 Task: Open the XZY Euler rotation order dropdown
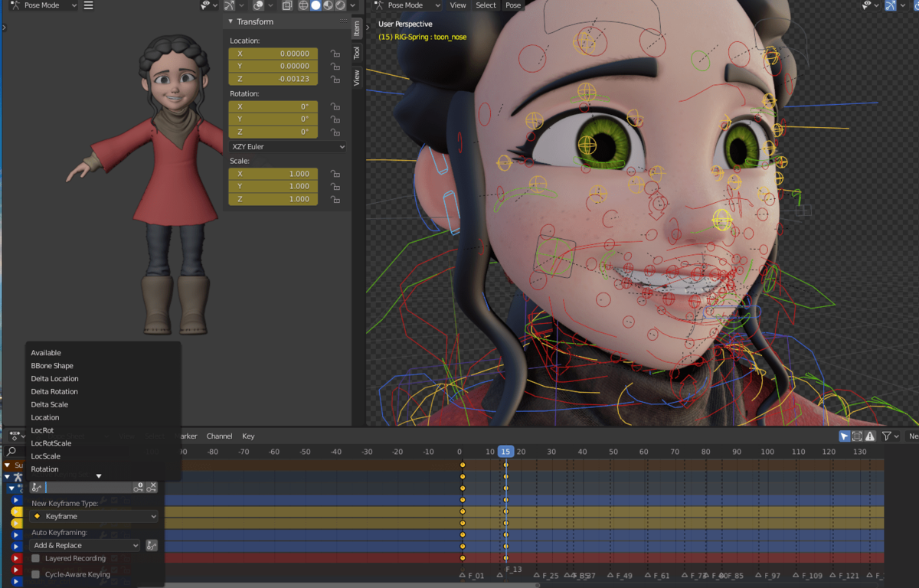(x=286, y=146)
